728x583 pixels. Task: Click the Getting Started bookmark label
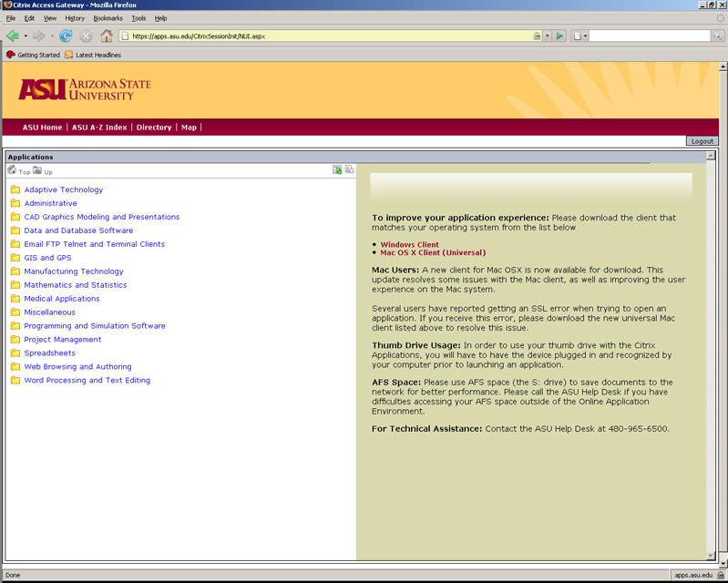[x=38, y=55]
